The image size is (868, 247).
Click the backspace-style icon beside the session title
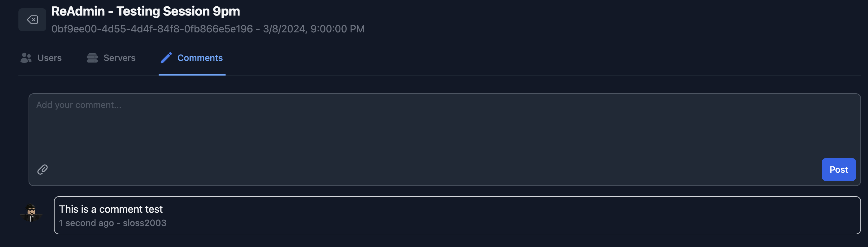(32, 20)
